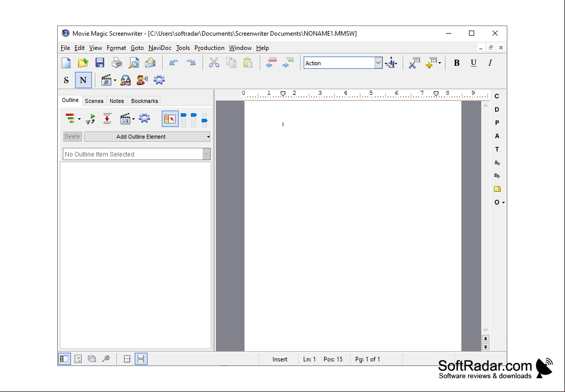Open a file using the folder icon
This screenshot has height=392, width=565.
[x=83, y=63]
